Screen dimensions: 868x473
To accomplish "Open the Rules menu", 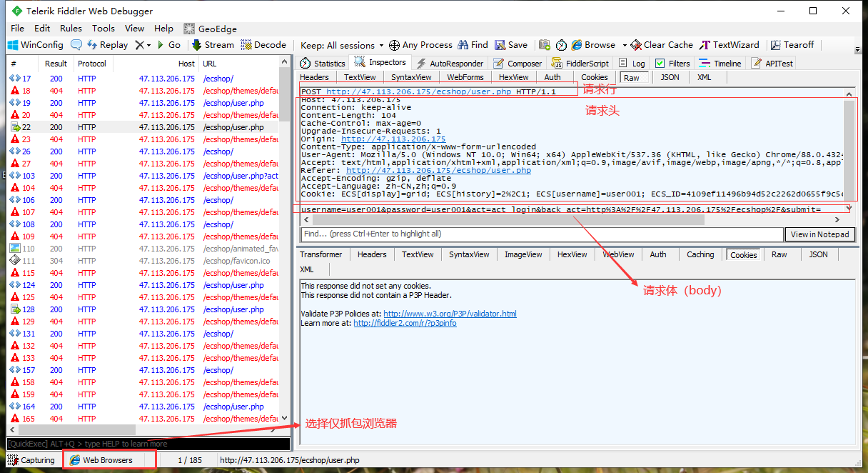I will 71,29.
